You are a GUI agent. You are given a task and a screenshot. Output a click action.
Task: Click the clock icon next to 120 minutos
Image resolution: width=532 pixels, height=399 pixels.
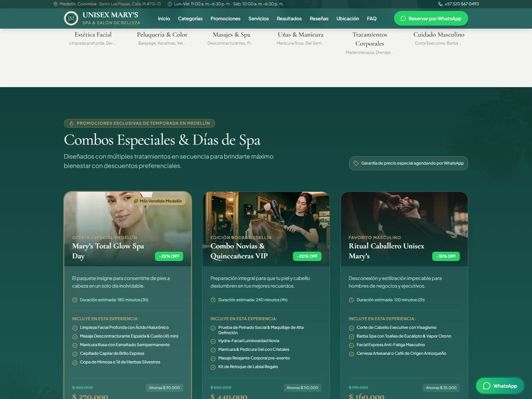point(351,300)
